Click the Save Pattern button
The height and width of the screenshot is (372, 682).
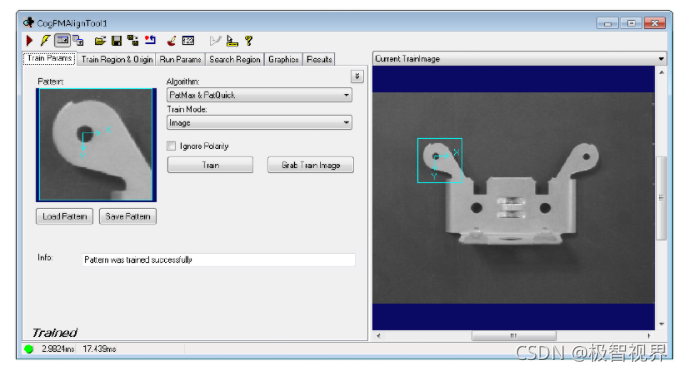(128, 216)
